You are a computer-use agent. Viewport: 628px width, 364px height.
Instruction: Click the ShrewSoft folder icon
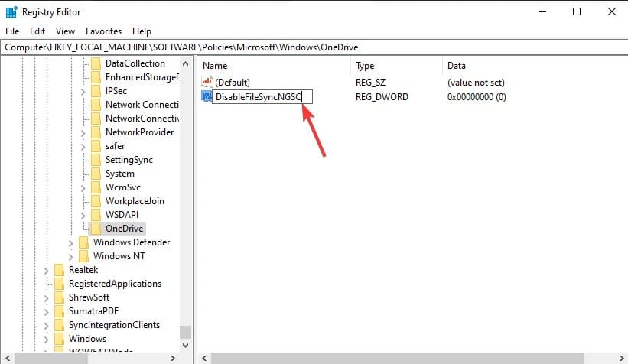[59, 297]
